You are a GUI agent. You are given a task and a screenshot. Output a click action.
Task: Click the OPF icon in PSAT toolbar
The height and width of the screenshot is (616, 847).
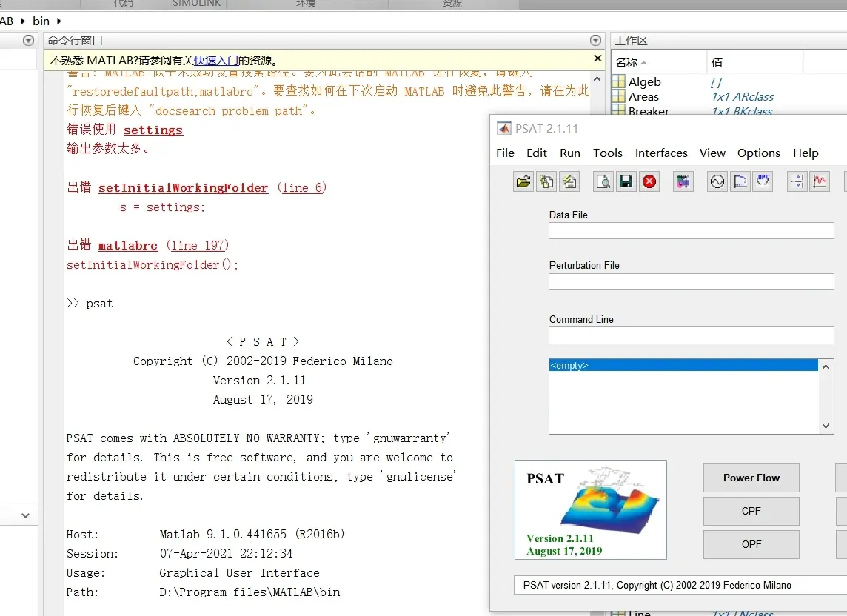coord(763,181)
